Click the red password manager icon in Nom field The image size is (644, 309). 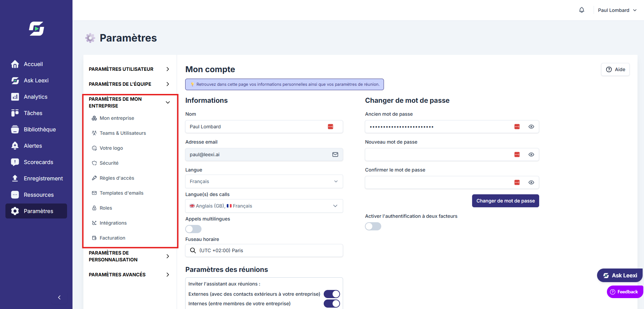(331, 127)
